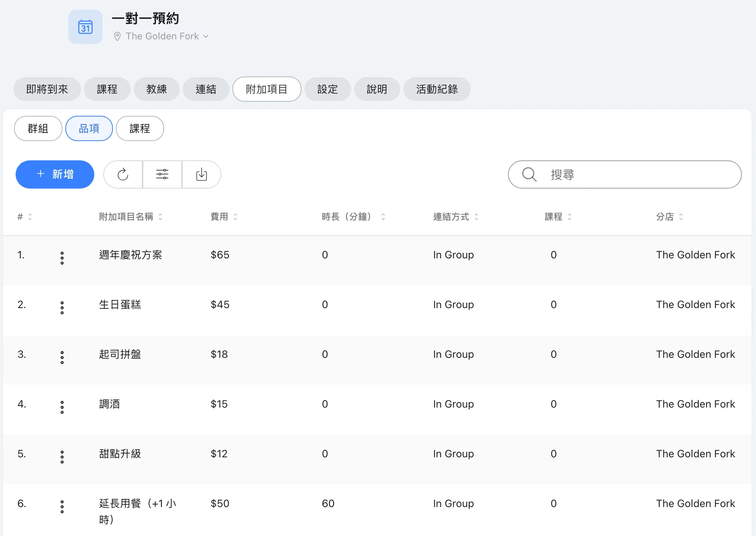Sort by 費用 column
The height and width of the screenshot is (536, 756).
pos(224,217)
